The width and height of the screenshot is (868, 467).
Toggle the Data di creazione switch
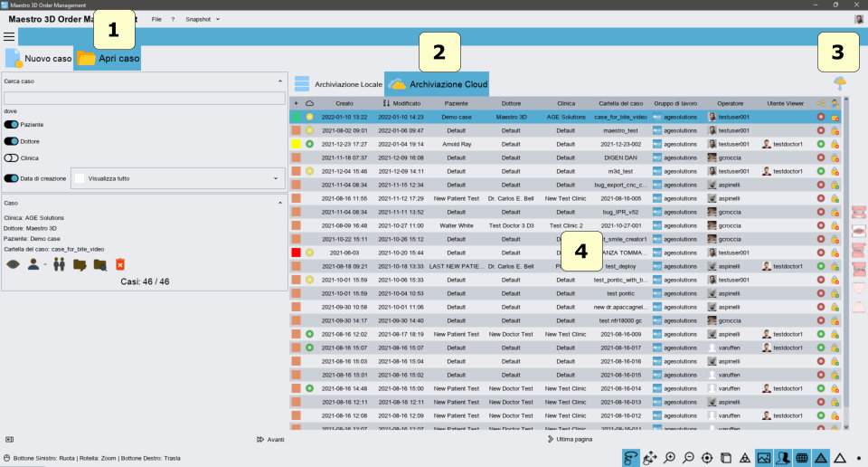coord(11,178)
